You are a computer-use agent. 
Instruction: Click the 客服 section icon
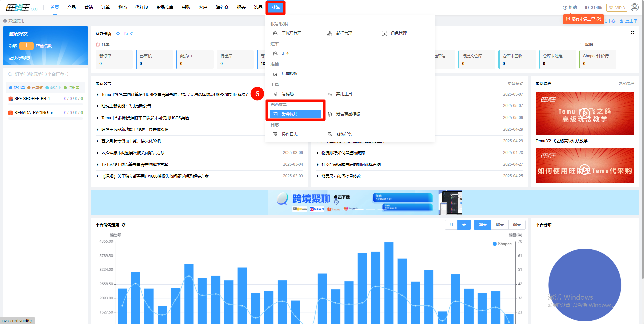tap(581, 45)
